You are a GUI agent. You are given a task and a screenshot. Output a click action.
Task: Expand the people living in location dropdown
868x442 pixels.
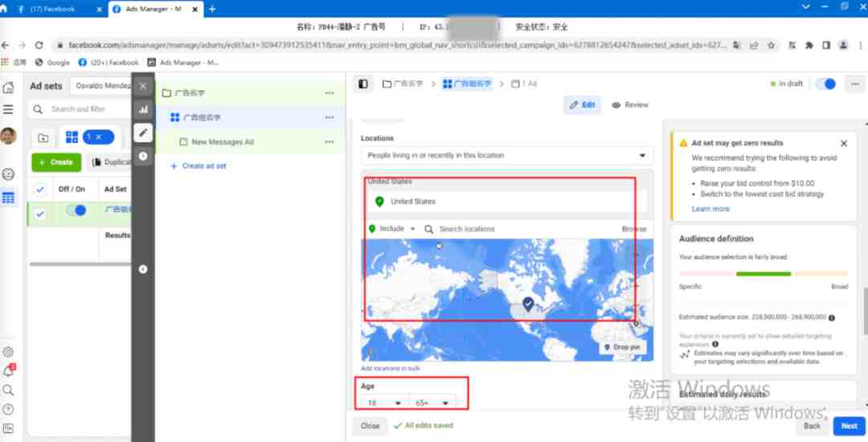[x=506, y=155]
